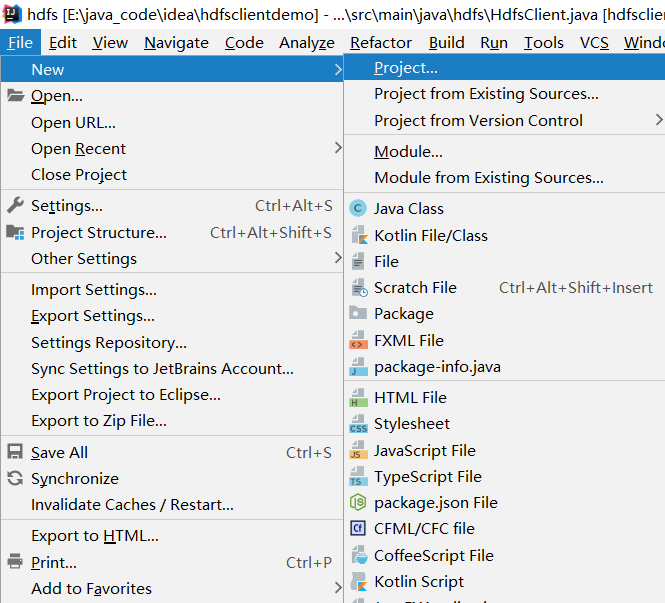Select Project from Existing Sources...

click(504, 94)
